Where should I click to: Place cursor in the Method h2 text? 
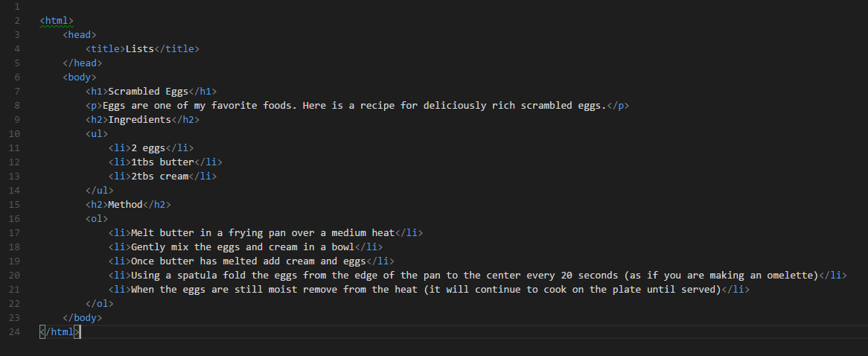click(x=125, y=205)
